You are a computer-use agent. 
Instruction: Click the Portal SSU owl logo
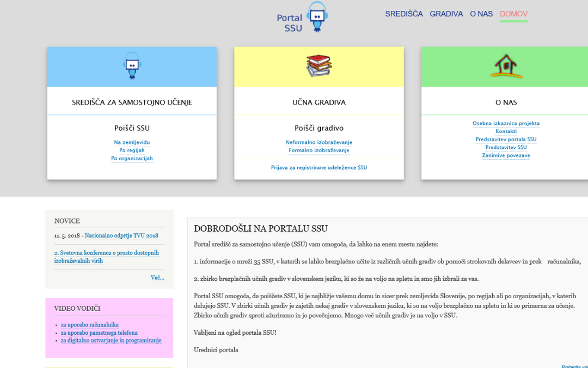[x=316, y=17]
